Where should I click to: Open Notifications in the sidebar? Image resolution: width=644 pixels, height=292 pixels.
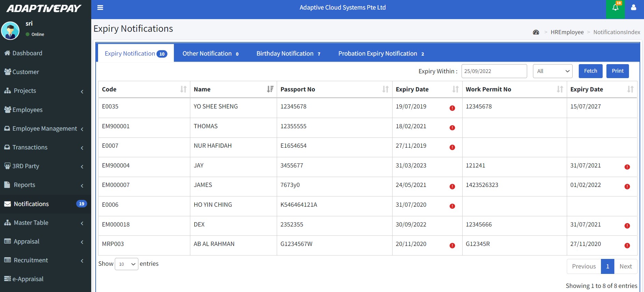pyautogui.click(x=45, y=204)
